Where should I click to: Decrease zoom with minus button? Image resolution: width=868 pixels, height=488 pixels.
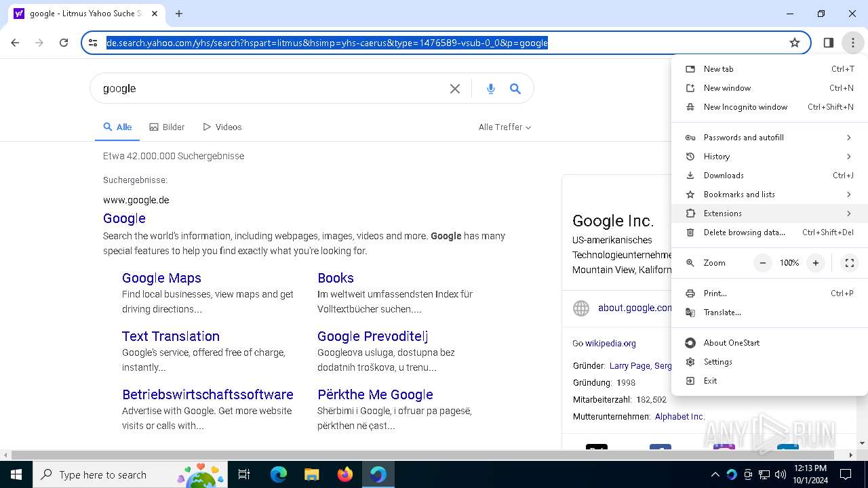763,263
